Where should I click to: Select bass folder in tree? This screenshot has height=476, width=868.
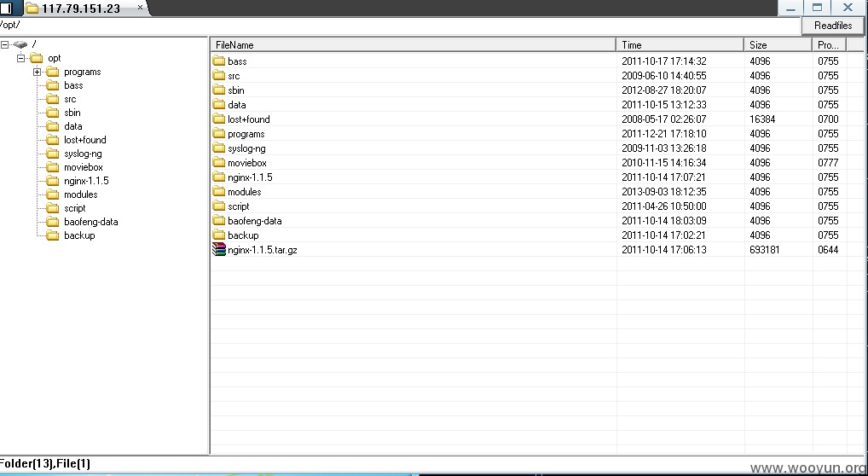[73, 85]
